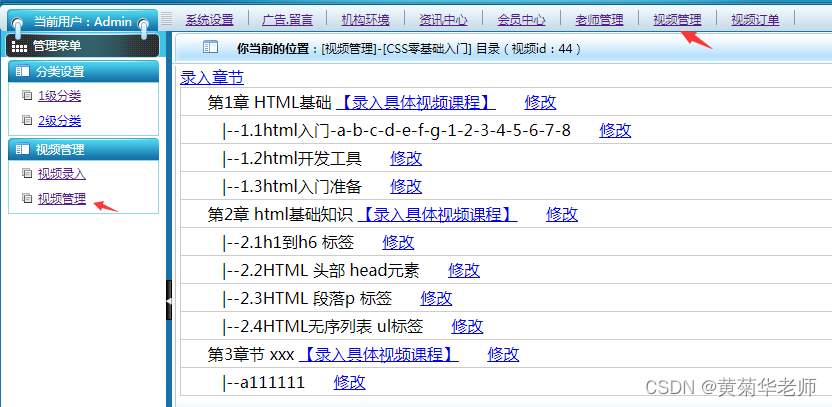This screenshot has width=832, height=407.
Task: Click 录入具体视频课程 for 第1章 HTML基础
Action: [x=415, y=102]
